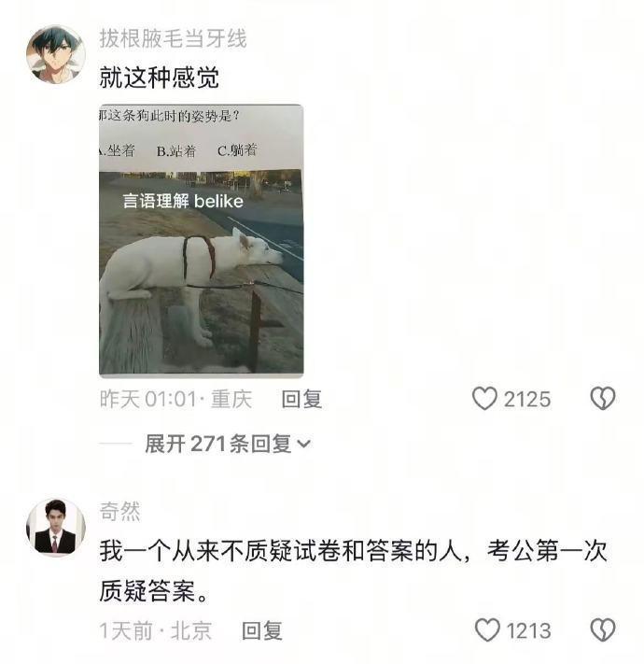Expand the 展开271条回复 replies
This screenshot has width=644, height=664.
(x=228, y=444)
